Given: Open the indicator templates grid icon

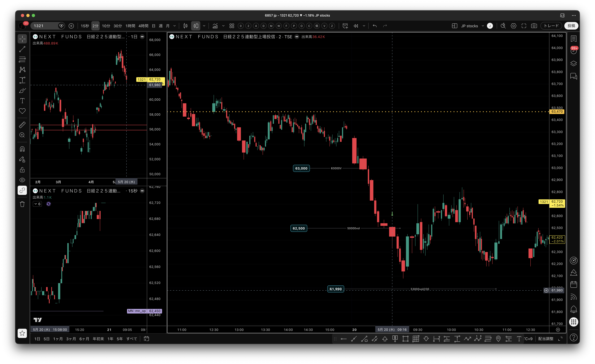Looking at the screenshot, I should pos(232,26).
